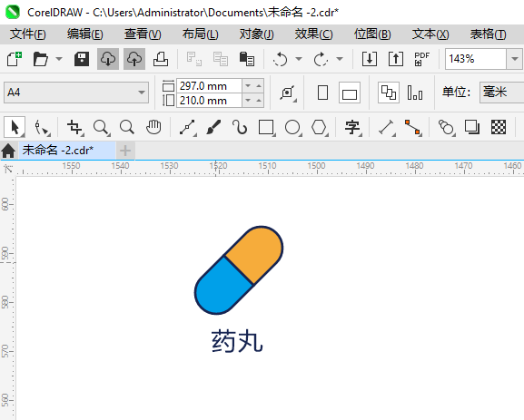This screenshot has width=524, height=420.
Task: Publish to PDF using the PDF icon
Action: point(421,59)
